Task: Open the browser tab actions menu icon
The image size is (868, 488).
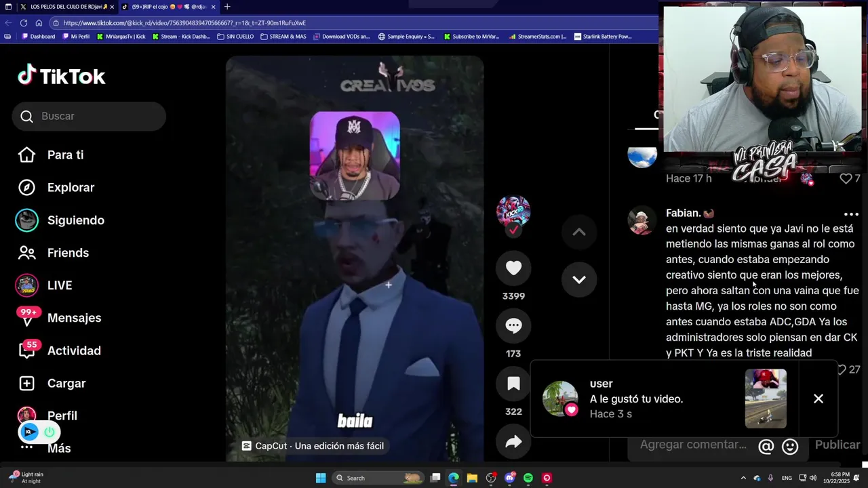Action: pyautogui.click(x=8, y=7)
